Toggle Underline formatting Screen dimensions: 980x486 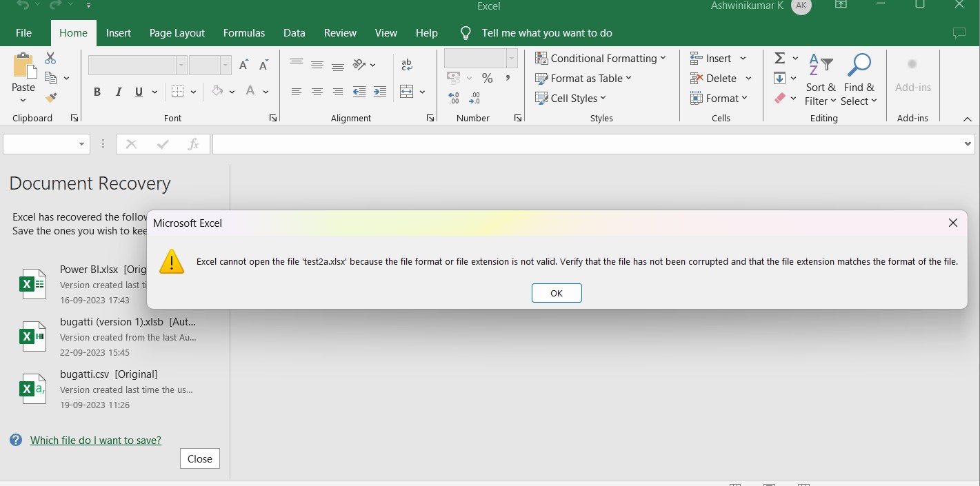[139, 92]
